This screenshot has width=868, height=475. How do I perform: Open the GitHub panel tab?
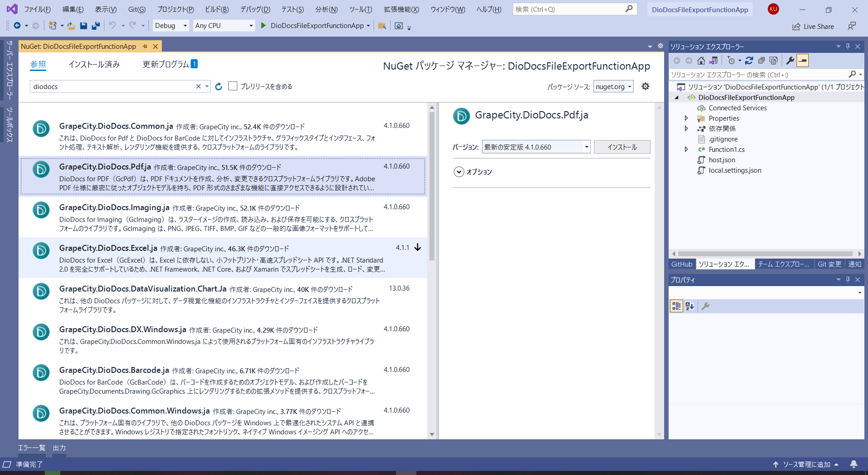(x=682, y=264)
